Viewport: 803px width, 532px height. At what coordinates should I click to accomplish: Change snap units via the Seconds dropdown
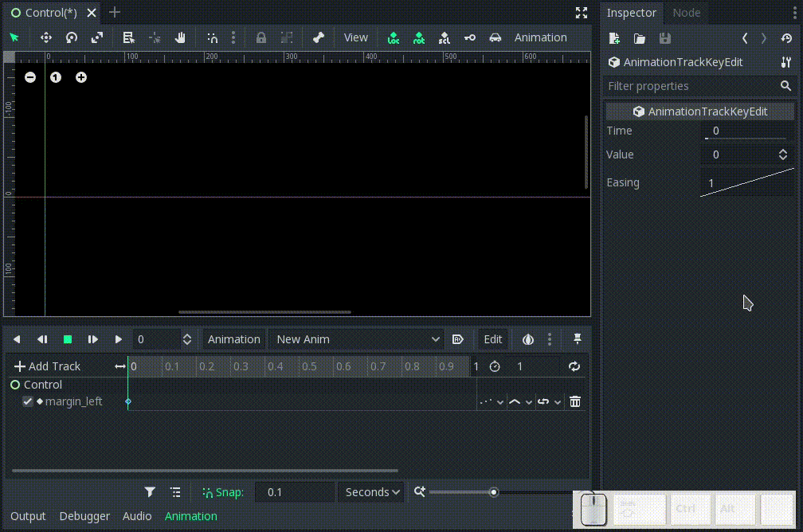click(370, 492)
